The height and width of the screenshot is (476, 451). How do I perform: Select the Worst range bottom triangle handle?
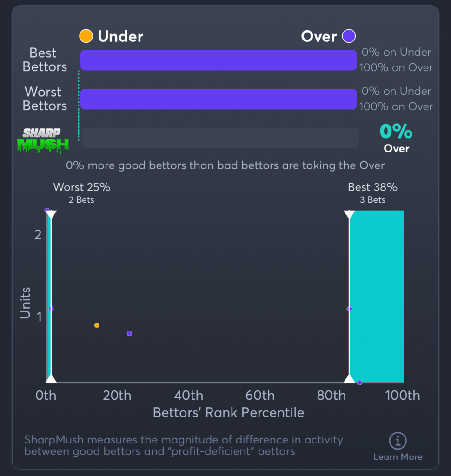tap(51, 378)
